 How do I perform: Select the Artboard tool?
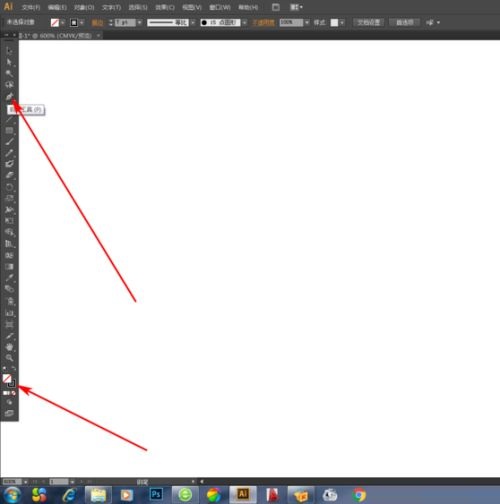(x=9, y=324)
